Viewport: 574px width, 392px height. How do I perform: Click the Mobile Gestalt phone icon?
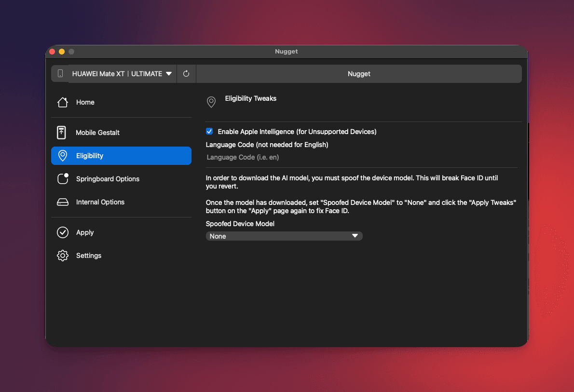(x=62, y=133)
